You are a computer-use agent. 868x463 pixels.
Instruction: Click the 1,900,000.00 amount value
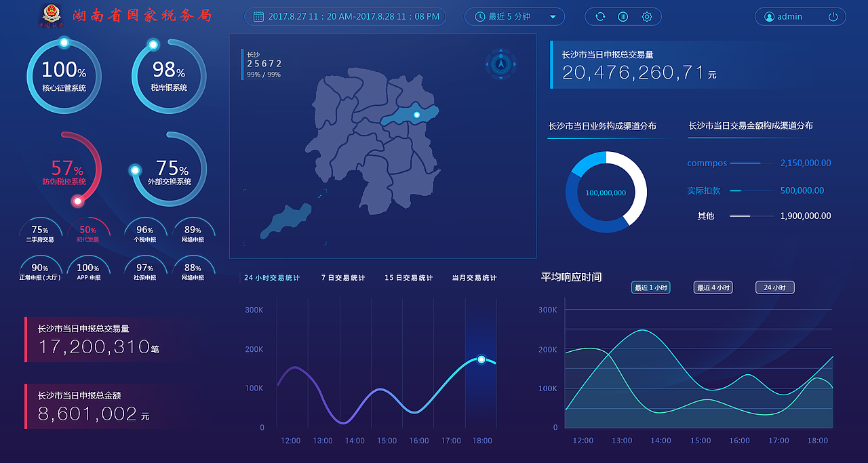tap(806, 216)
